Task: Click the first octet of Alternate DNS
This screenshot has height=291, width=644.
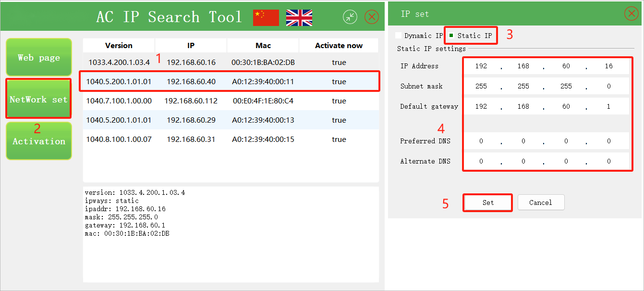Action: coord(481,161)
